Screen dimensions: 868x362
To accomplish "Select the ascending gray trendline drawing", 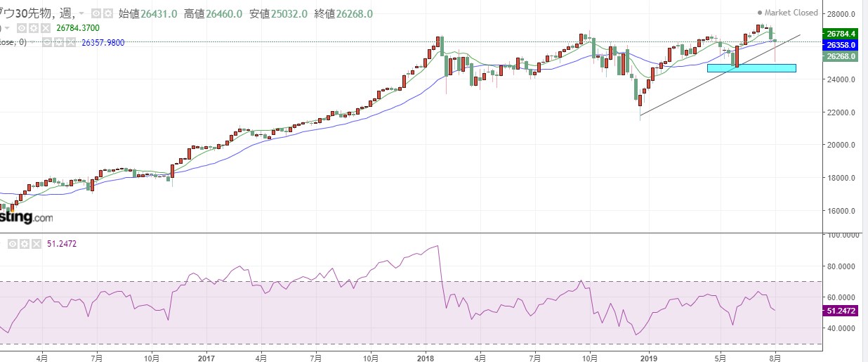I will pos(720,75).
